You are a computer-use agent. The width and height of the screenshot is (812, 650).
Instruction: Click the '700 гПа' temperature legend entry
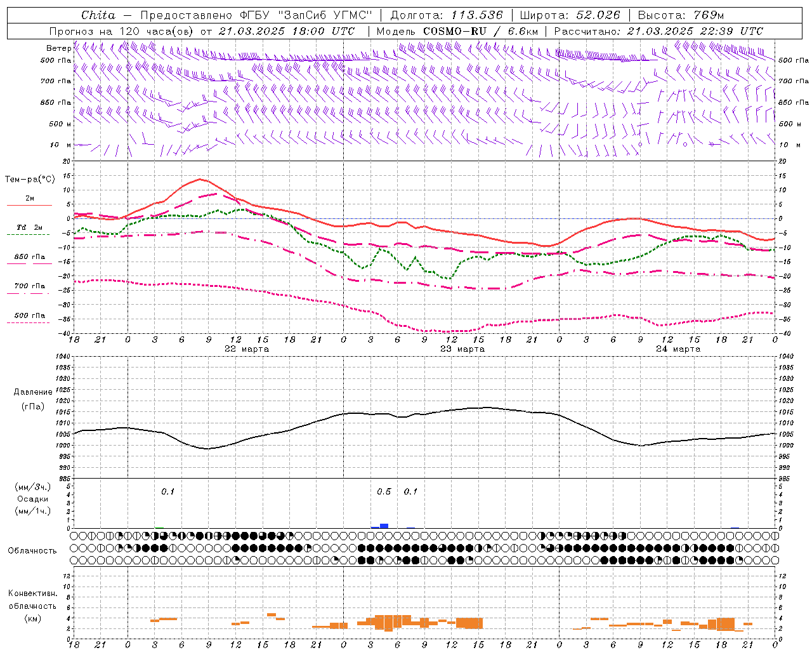tap(29, 286)
